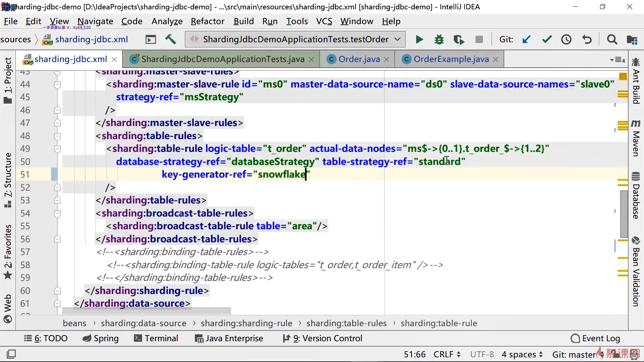This screenshot has width=644, height=362.
Task: Open the run configuration dropdown
Action: coord(397,39)
